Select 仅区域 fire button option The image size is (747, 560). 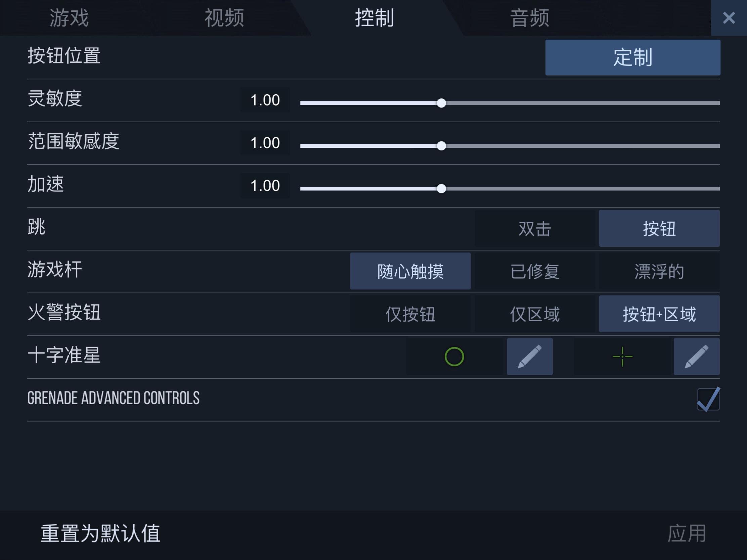(535, 314)
